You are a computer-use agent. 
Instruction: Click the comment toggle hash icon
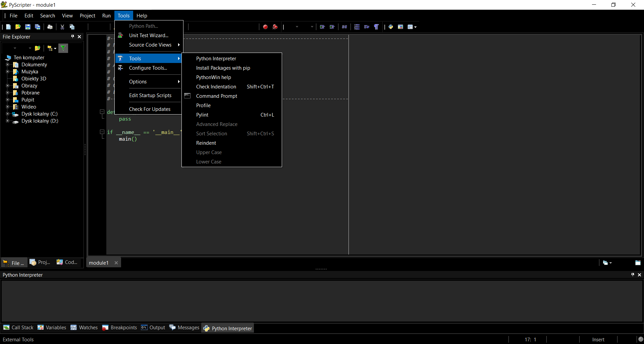point(344,27)
